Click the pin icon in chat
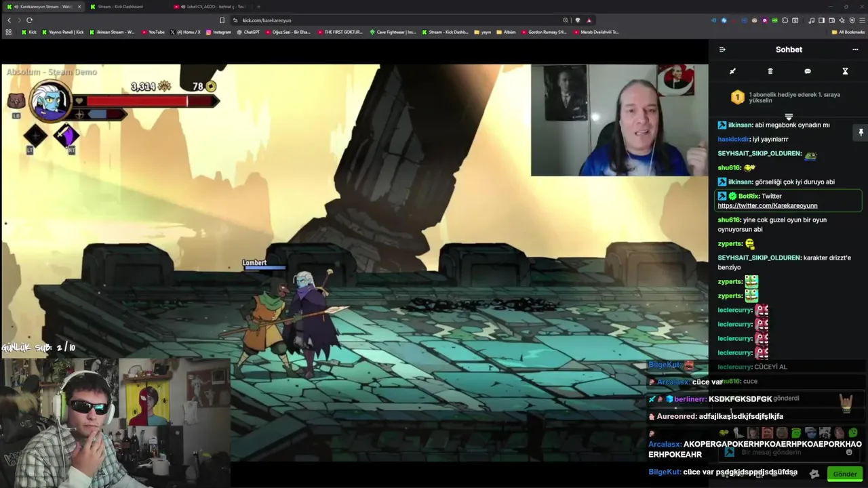The height and width of the screenshot is (488, 868). 861,132
